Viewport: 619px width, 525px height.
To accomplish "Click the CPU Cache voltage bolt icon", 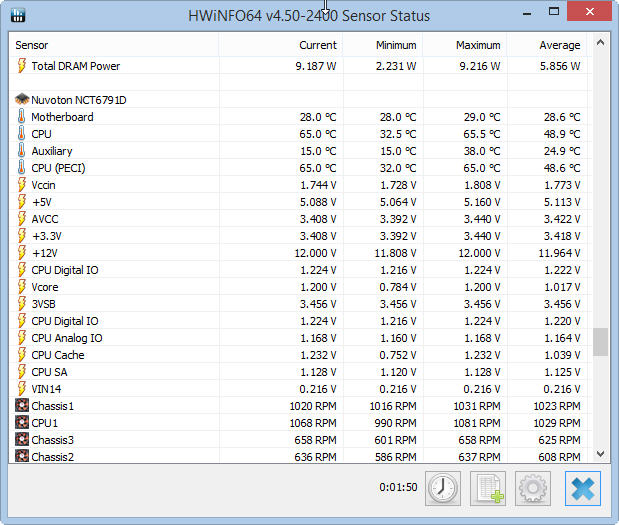I will click(22, 354).
